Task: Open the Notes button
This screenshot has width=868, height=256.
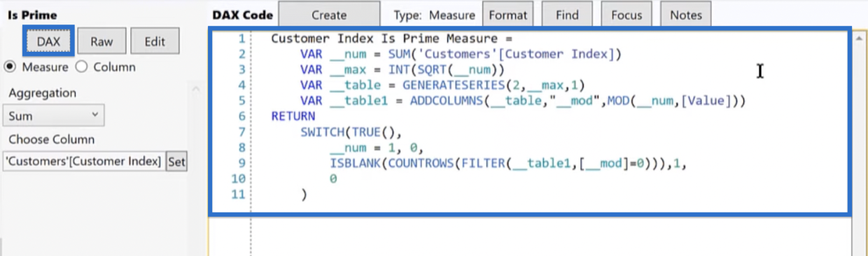Action: click(x=686, y=15)
